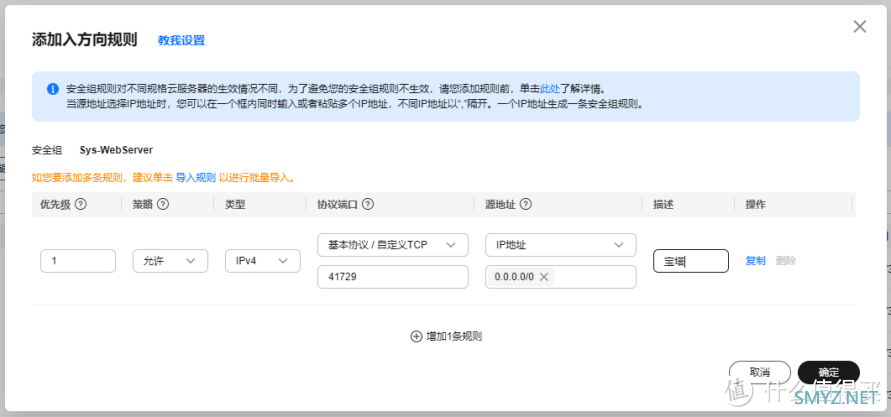Click the 描述 column header
The width and height of the screenshot is (891, 417).
[x=663, y=205]
